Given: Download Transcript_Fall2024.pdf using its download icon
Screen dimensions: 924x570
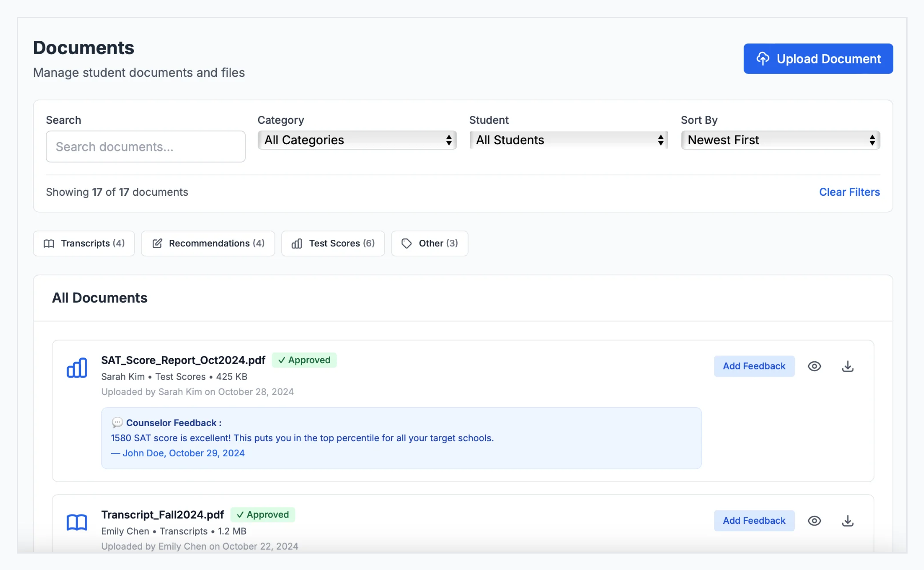Looking at the screenshot, I should tap(848, 521).
